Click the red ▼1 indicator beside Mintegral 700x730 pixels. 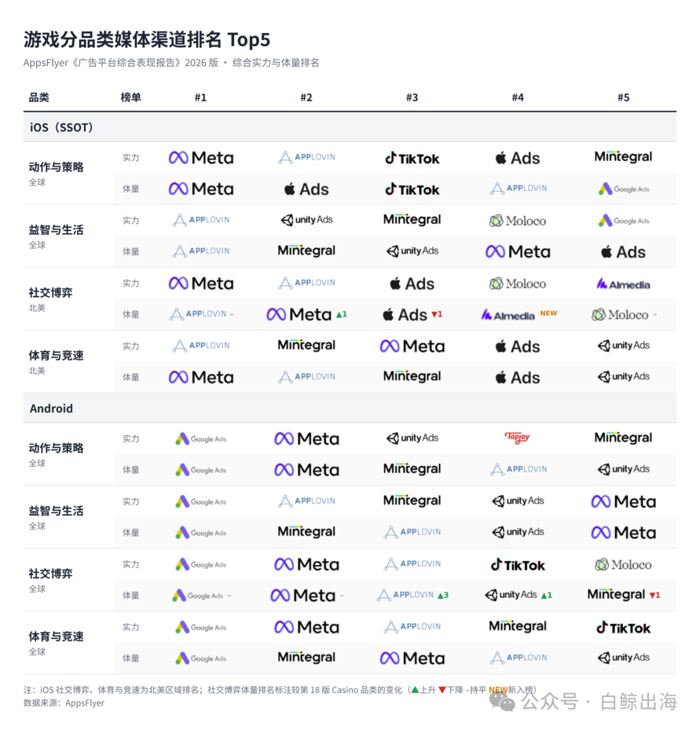click(655, 595)
